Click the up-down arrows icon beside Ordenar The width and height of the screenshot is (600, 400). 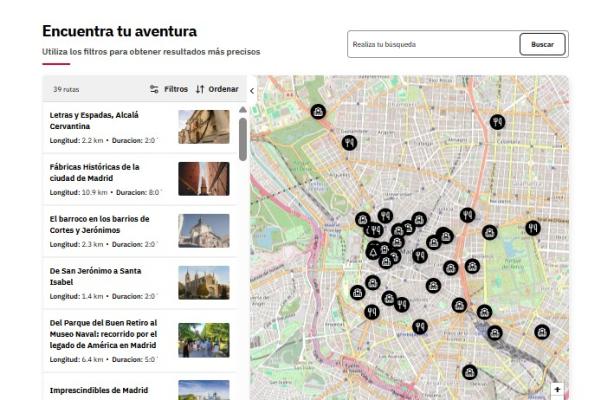(x=200, y=89)
